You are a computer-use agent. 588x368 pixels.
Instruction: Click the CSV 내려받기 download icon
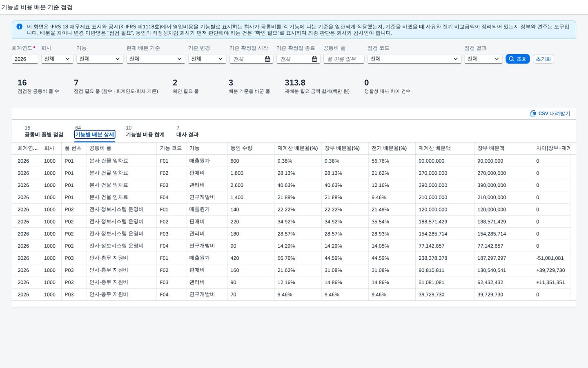(533, 113)
